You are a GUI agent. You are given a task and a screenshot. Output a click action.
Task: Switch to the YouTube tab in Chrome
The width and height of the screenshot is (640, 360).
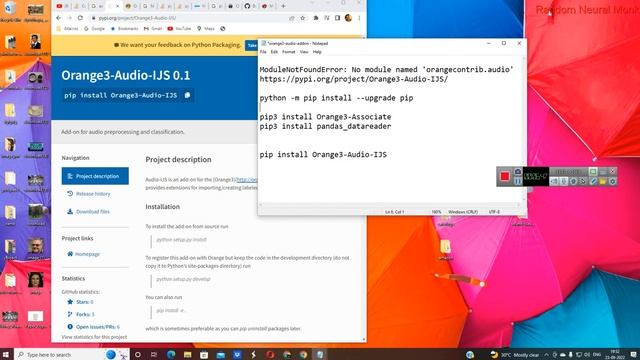pos(62,6)
